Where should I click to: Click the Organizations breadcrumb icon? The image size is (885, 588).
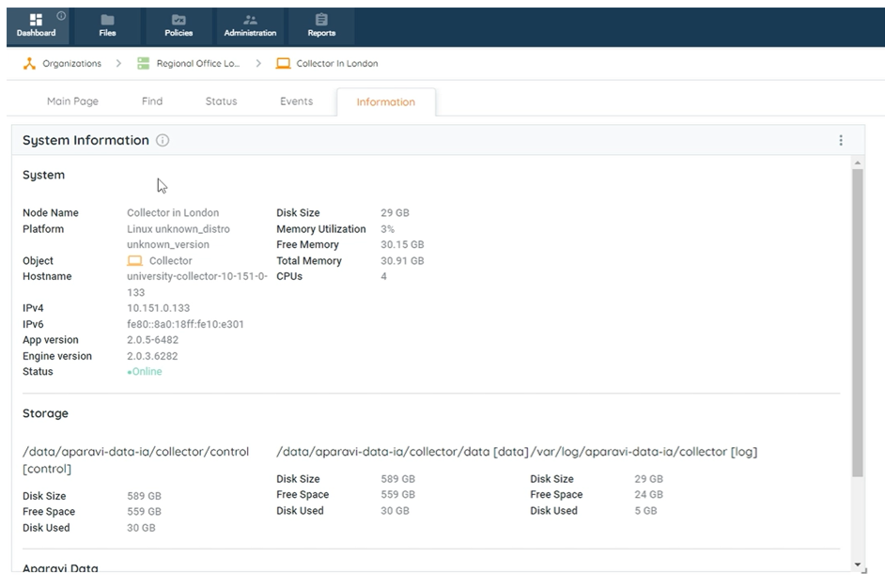pos(29,64)
